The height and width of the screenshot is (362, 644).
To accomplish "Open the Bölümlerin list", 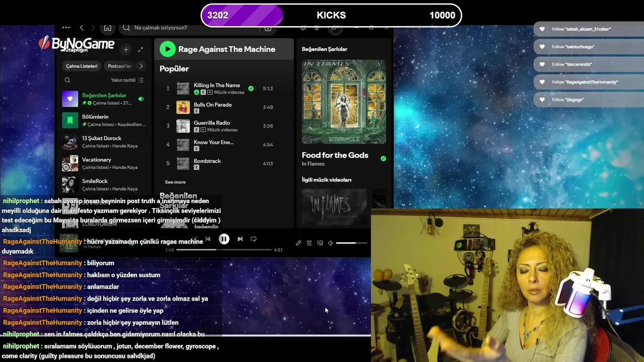I will 103,120.
